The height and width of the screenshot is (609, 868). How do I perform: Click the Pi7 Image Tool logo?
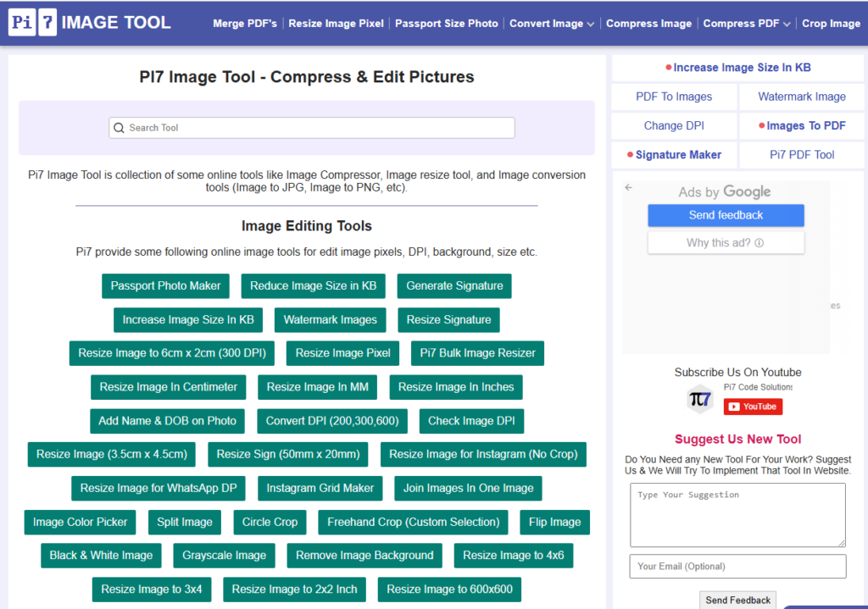tap(90, 23)
